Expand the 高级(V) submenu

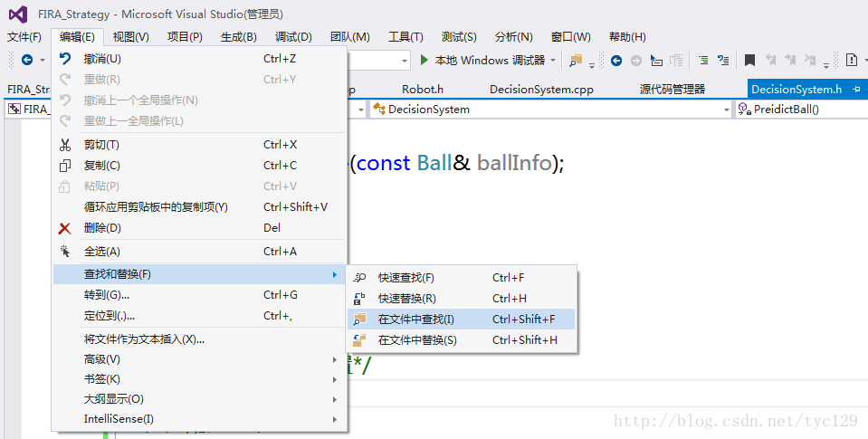click(x=199, y=360)
